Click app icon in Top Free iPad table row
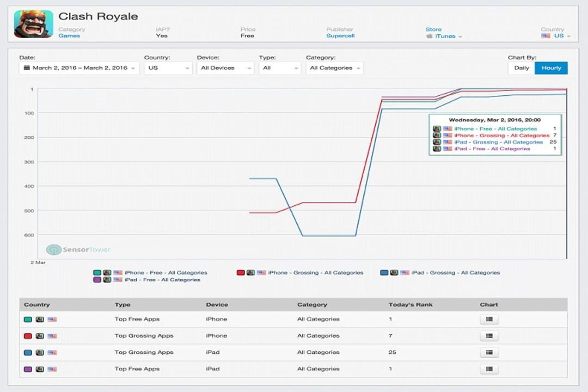The height and width of the screenshot is (392, 588). (40, 369)
